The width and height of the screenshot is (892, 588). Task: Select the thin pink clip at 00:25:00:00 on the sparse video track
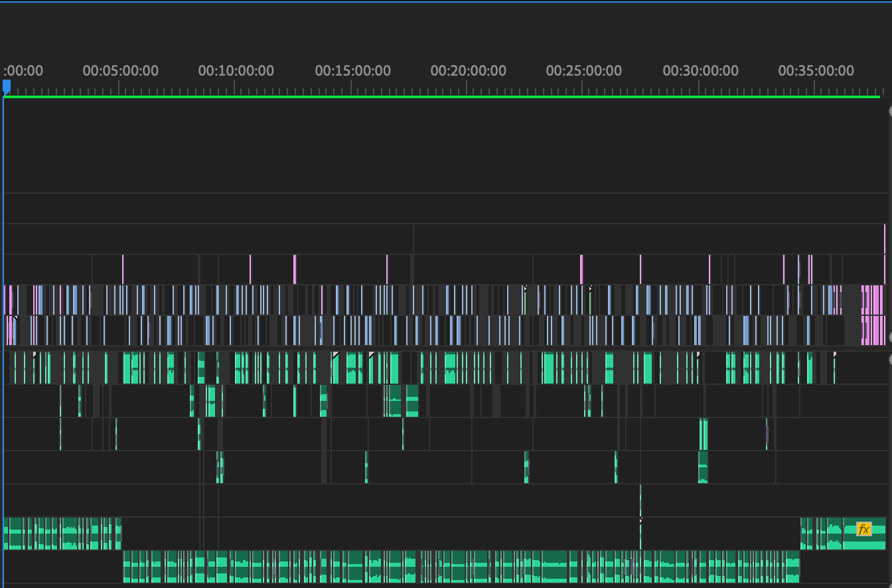[x=581, y=269]
